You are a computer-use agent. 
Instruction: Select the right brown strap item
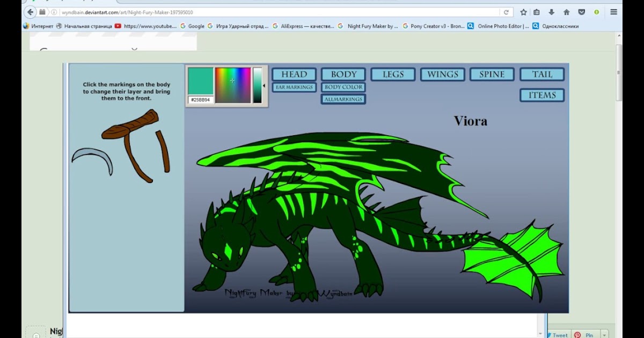point(164,151)
